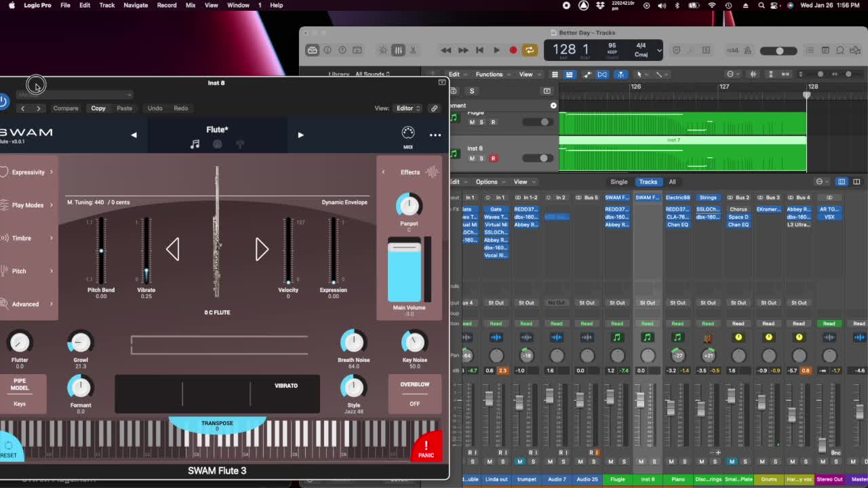Image resolution: width=868 pixels, height=488 pixels.
Task: Select the music notes preset icon under Flute
Action: 195,144
